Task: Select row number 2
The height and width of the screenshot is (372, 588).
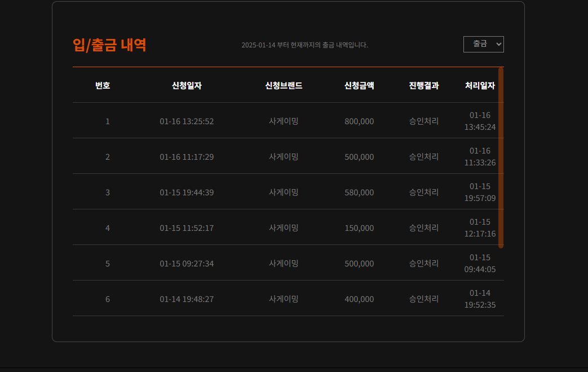Action: click(x=108, y=157)
